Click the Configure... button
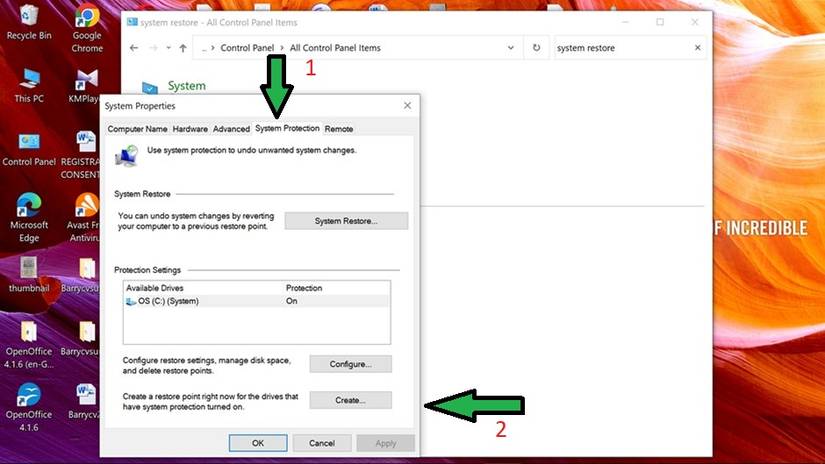Viewport: 825px width, 464px height. pyautogui.click(x=350, y=364)
